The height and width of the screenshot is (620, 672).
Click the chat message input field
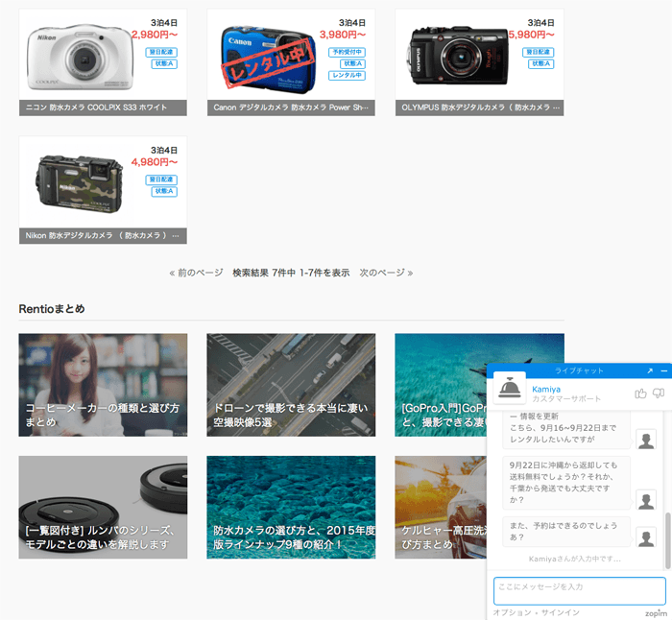click(580, 591)
